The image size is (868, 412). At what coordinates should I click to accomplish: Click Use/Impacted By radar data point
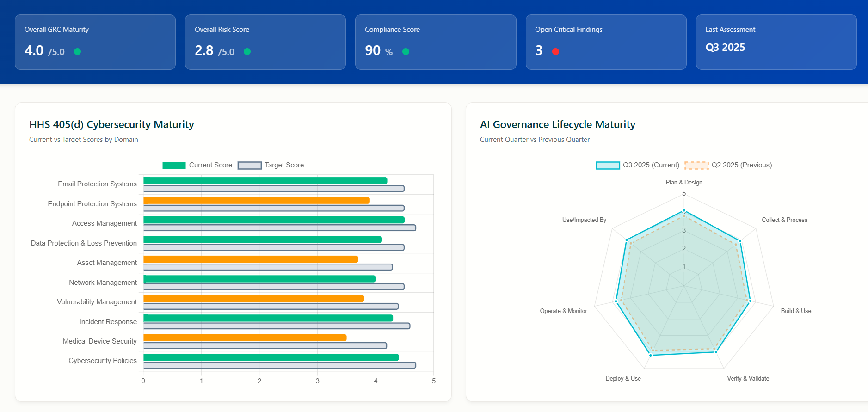(627, 240)
